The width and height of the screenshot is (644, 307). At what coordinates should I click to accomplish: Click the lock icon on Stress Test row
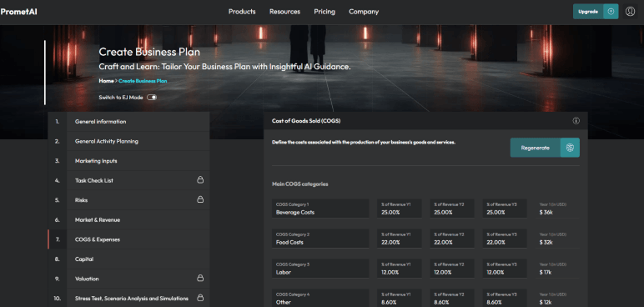[200, 297]
